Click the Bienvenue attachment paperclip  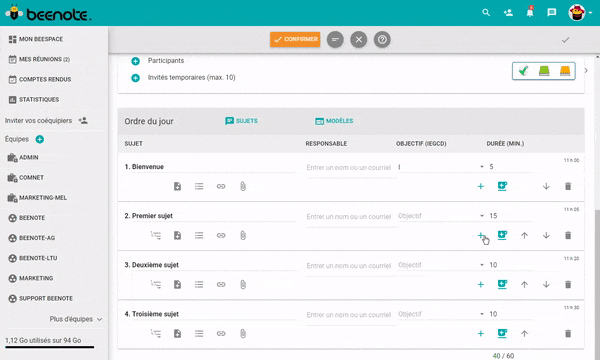(243, 186)
